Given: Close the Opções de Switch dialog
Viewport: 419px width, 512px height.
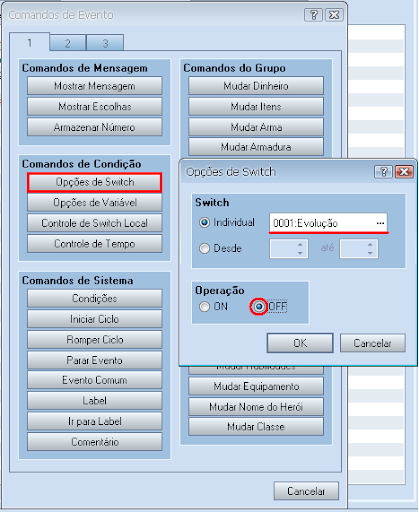Looking at the screenshot, I should tap(404, 172).
